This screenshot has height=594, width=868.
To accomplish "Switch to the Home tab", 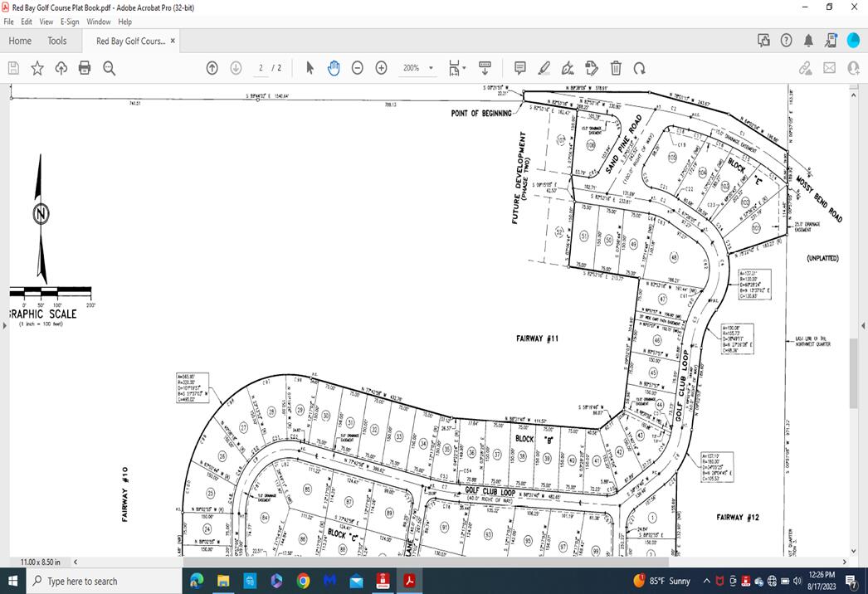I will click(20, 41).
